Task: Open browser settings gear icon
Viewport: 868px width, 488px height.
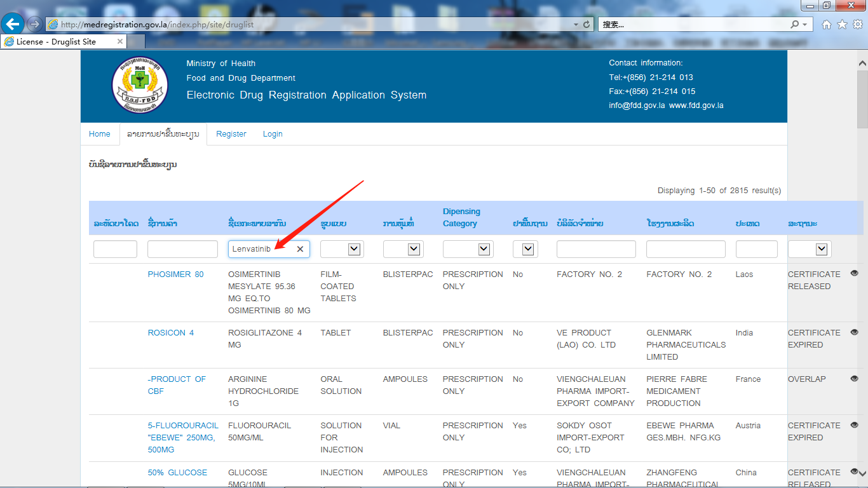Action: (x=857, y=24)
